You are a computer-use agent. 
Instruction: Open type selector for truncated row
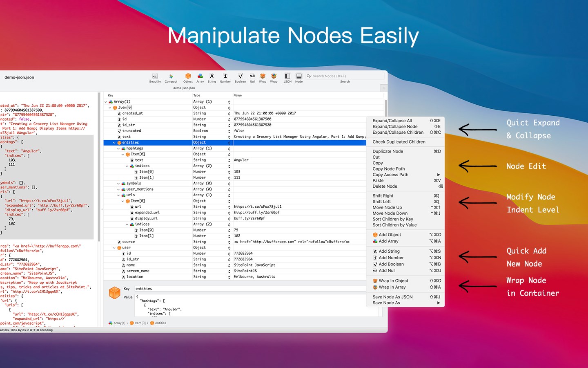229,131
